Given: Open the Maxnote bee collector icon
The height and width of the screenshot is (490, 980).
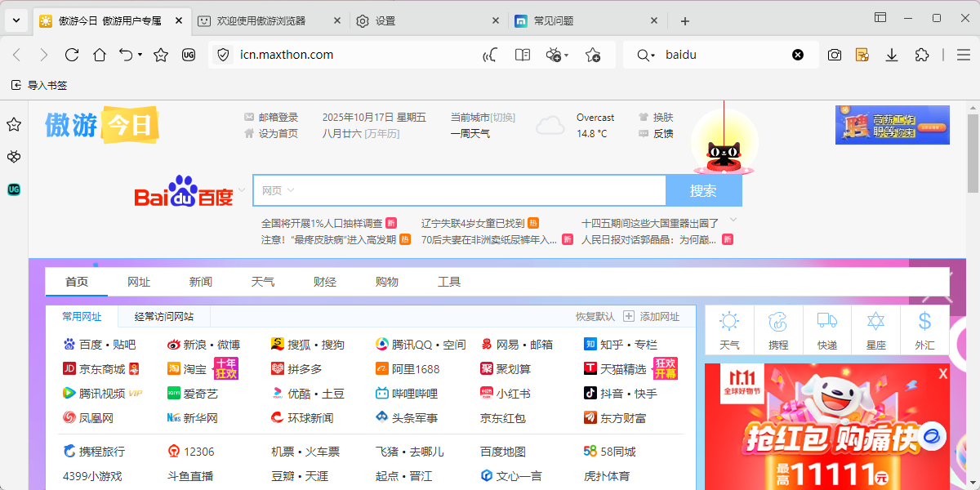Looking at the screenshot, I should (x=555, y=55).
